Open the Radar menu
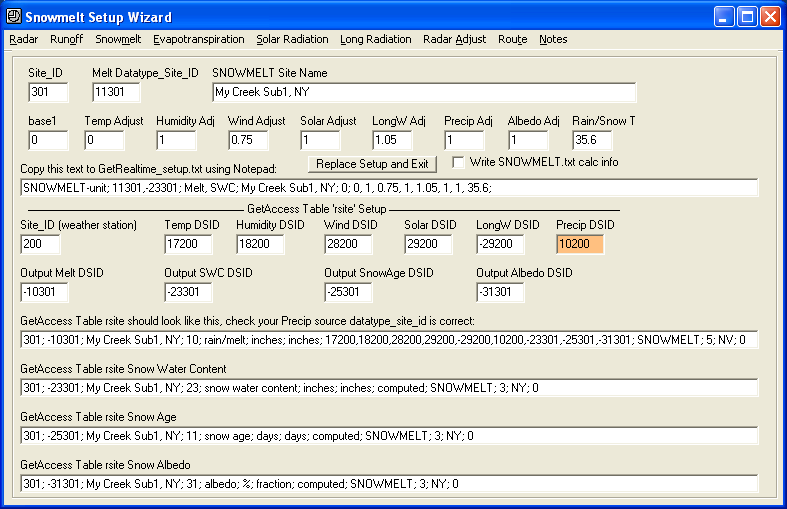The width and height of the screenshot is (787, 509). [x=23, y=39]
